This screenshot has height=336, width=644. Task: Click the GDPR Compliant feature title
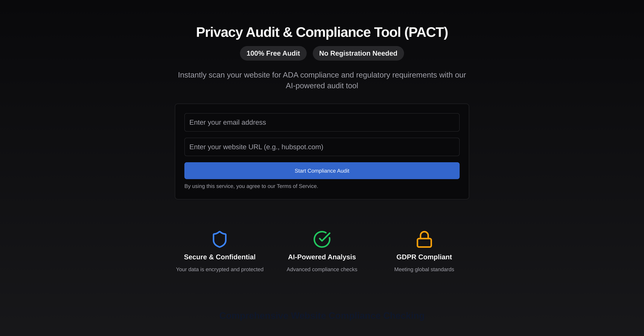pyautogui.click(x=424, y=257)
